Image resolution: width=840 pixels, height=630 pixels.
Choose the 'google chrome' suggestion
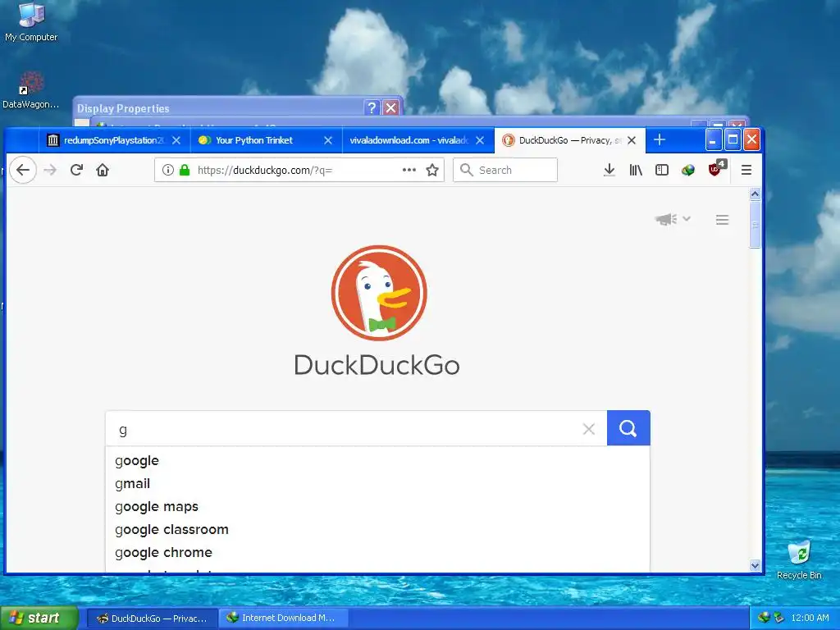pos(377,552)
